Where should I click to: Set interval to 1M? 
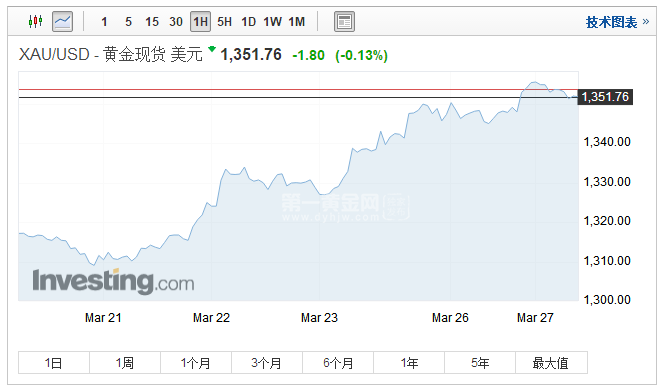pyautogui.click(x=297, y=21)
